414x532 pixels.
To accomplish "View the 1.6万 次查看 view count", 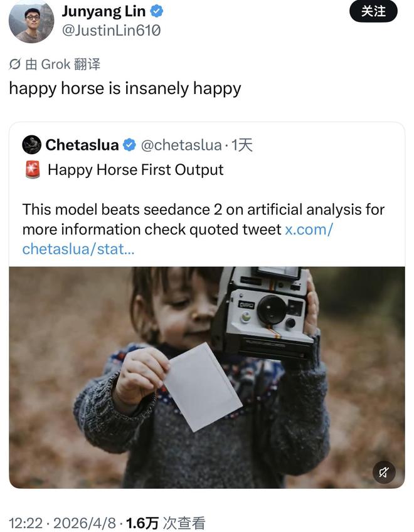I will point(166,523).
